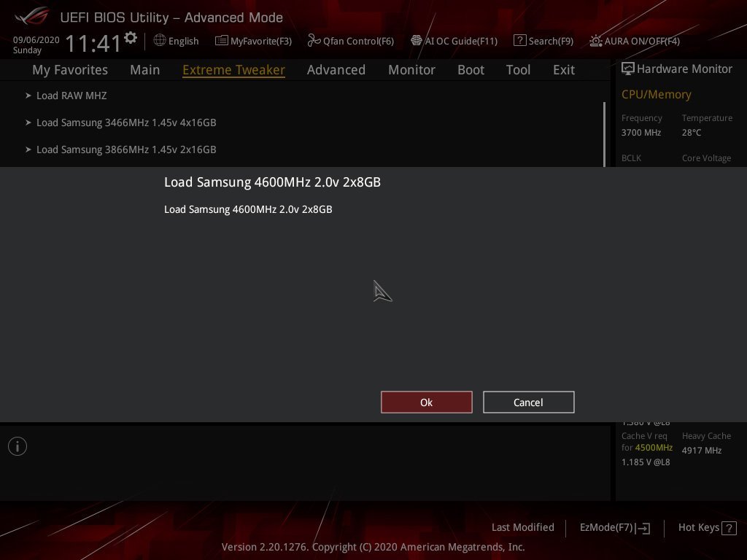Click the dialog description line Load Samsung 4600MHz
This screenshot has width=747, height=560.
click(x=248, y=209)
